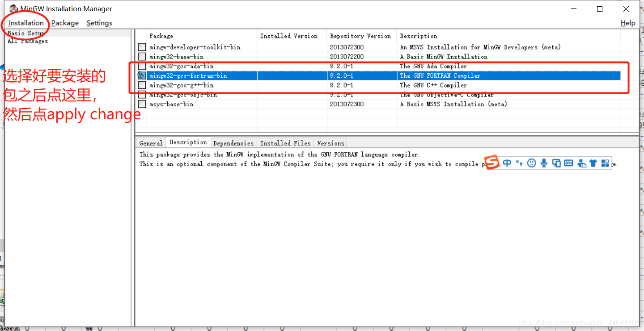This screenshot has height=331, width=644.
Task: Open the Help menu
Action: (x=628, y=23)
